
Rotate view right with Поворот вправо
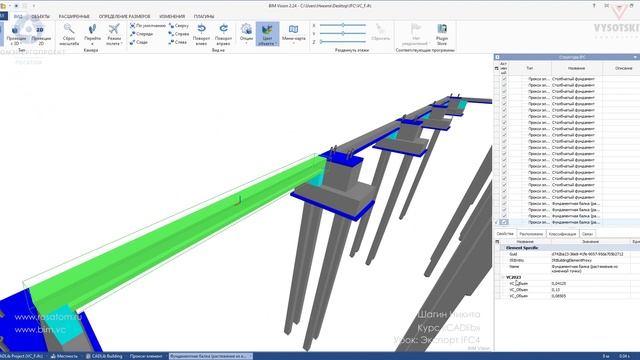223,34
